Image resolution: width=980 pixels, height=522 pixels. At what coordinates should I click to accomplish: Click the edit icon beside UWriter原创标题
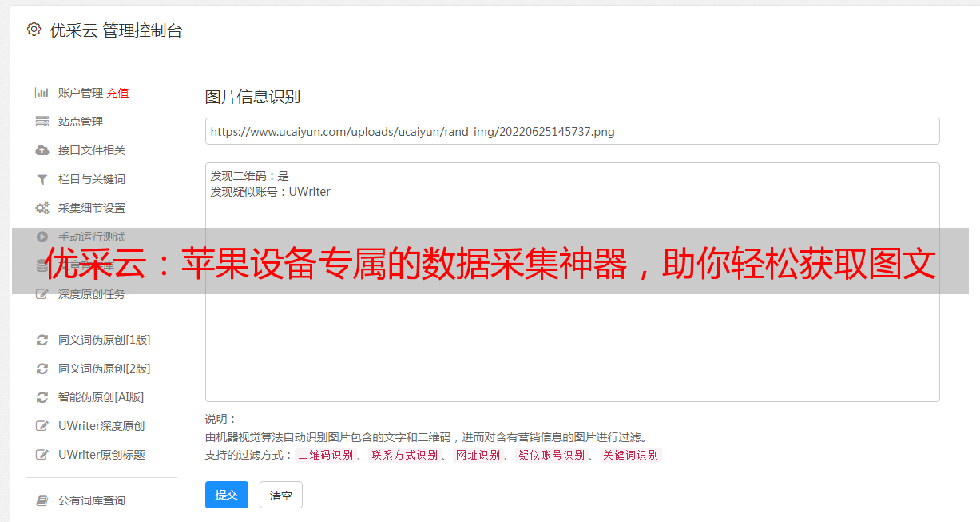(42, 455)
